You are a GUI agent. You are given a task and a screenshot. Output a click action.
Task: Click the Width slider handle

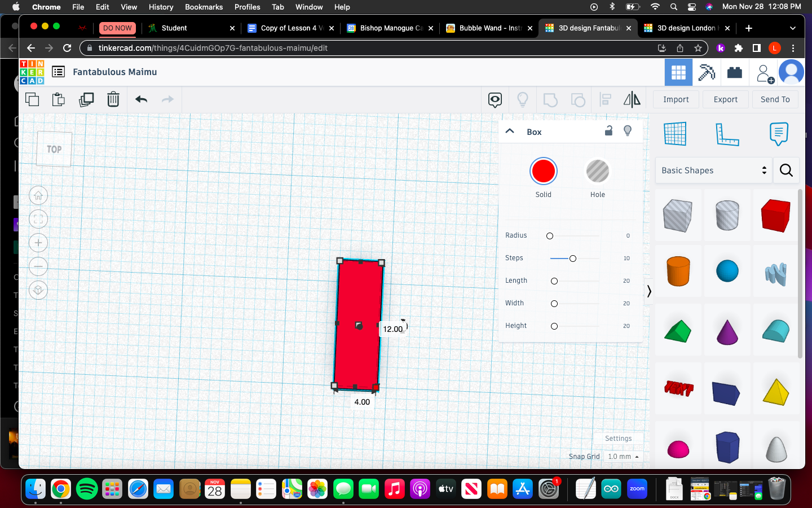point(554,304)
